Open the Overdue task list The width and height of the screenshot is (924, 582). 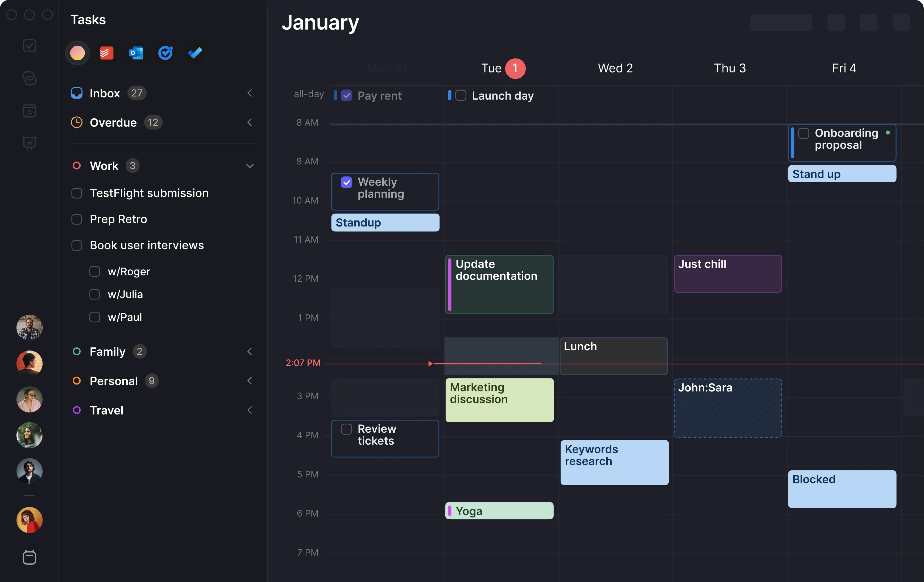(x=113, y=122)
